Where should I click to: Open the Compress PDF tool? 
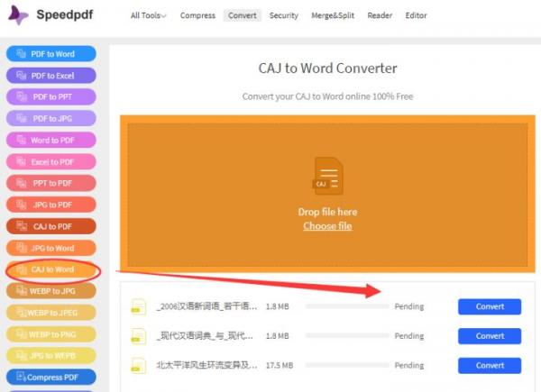51,378
